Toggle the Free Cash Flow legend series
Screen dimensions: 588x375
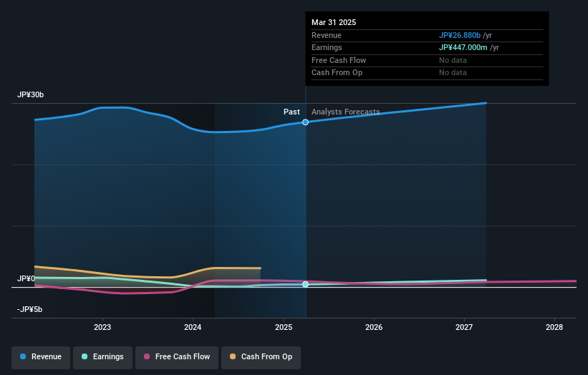coord(177,357)
